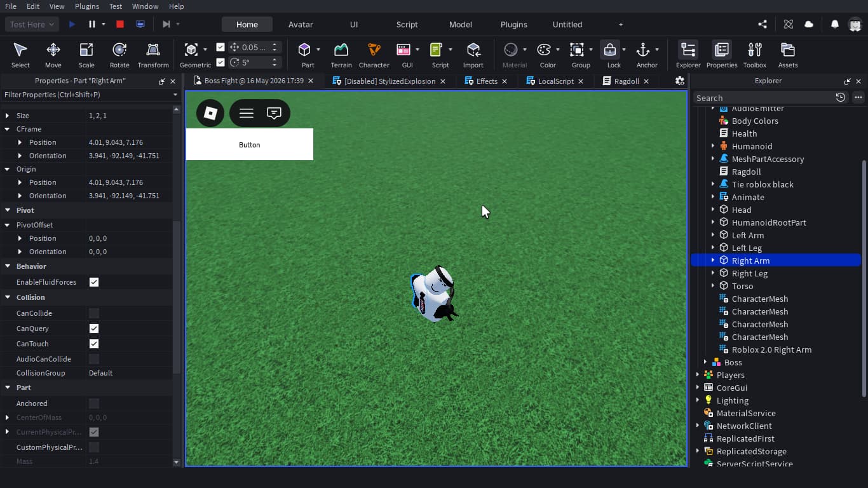Select the Scale tool
Image resolution: width=868 pixels, height=488 pixels.
click(86, 55)
